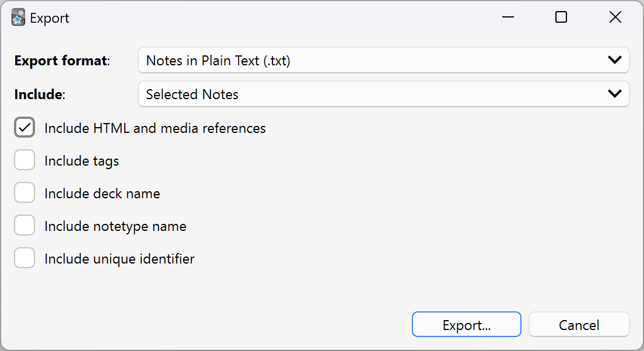The image size is (644, 351).
Task: Tick the Include deck name checkbox
Action: (24, 194)
